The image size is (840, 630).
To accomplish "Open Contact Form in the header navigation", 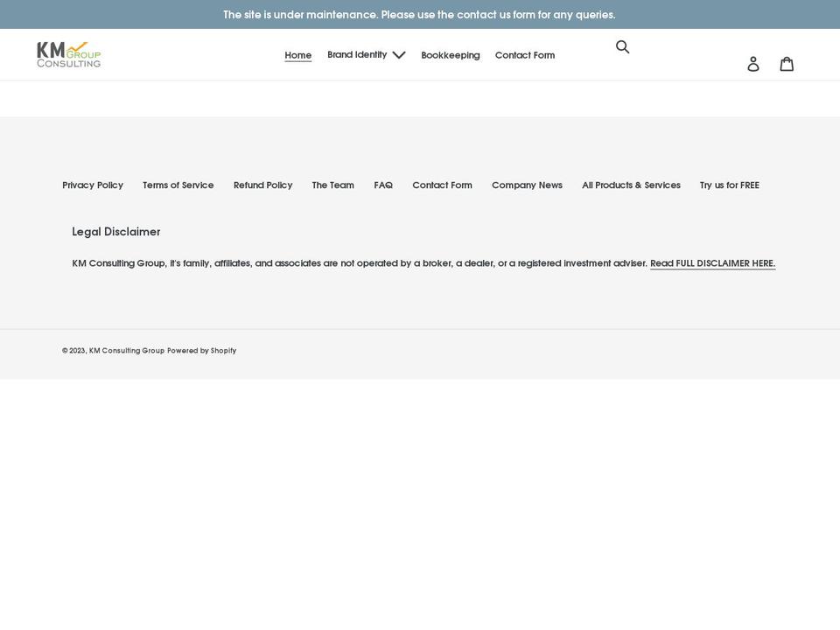I will (525, 55).
